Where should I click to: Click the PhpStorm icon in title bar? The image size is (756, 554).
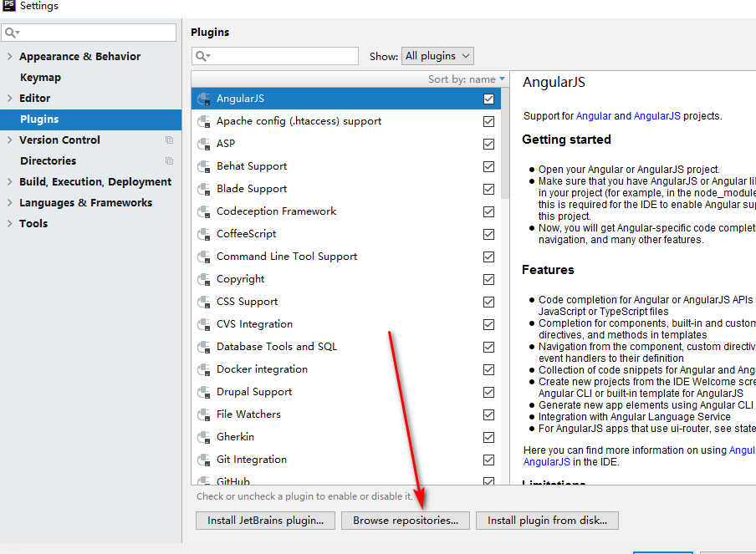9,5
